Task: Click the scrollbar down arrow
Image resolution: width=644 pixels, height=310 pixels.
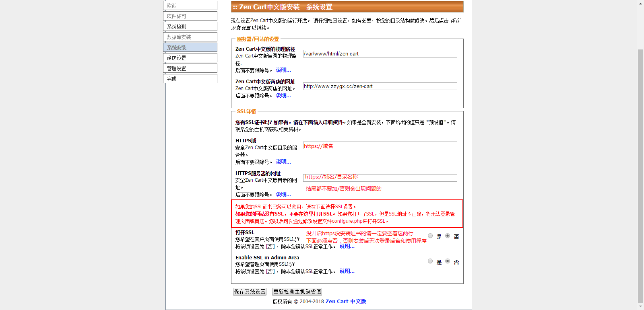Action: pyautogui.click(x=640, y=307)
